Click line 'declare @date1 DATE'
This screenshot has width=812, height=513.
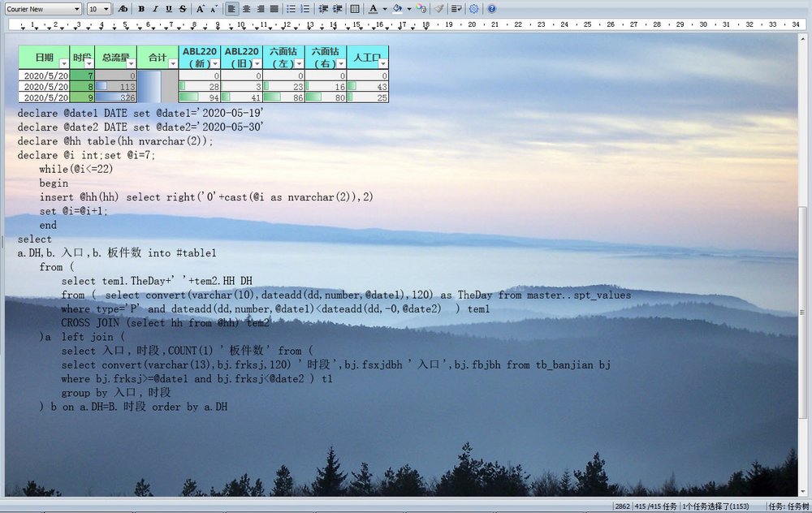(x=140, y=113)
